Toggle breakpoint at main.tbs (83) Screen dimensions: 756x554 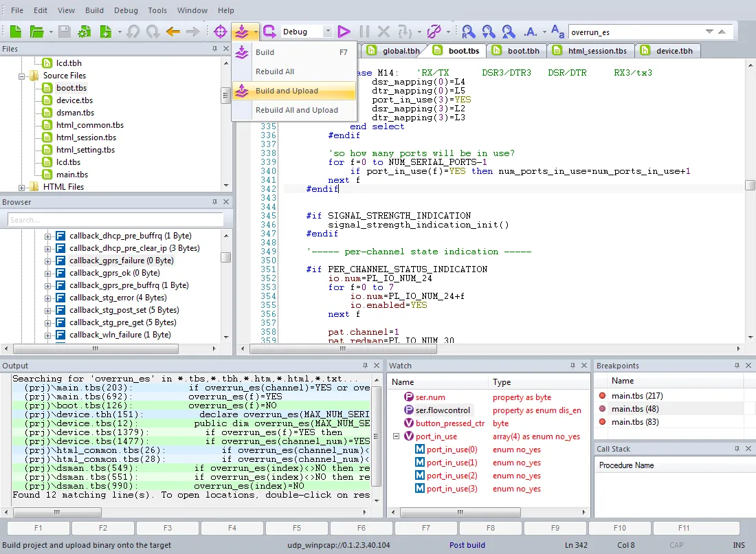point(603,422)
